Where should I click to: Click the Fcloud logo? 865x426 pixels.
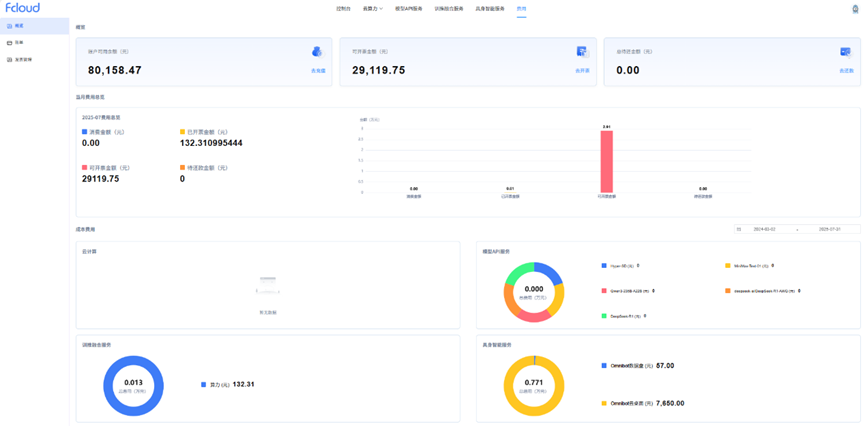(23, 8)
